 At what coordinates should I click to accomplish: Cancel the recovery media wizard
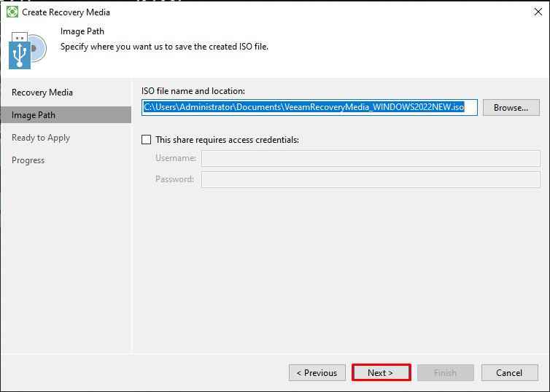coord(510,372)
